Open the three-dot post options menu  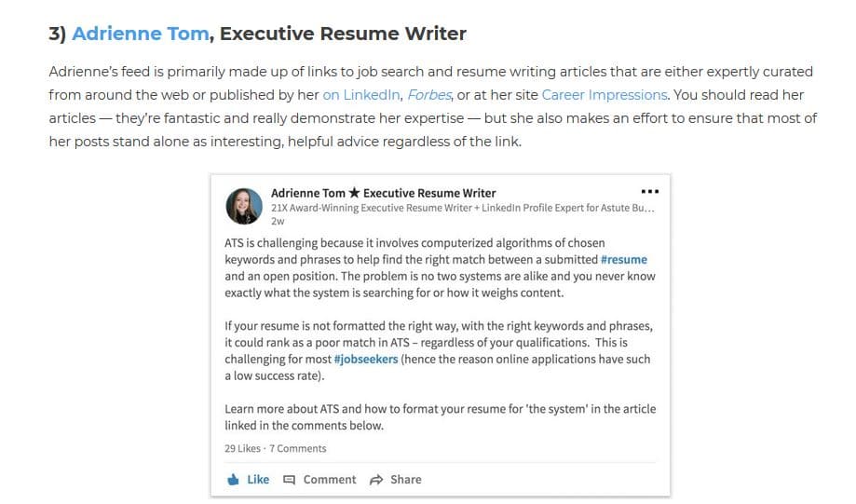tap(649, 192)
